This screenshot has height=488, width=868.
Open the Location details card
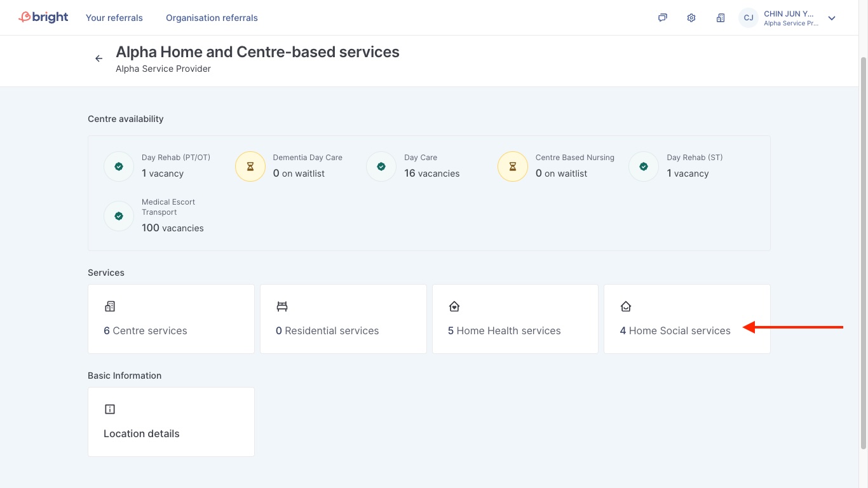coord(171,422)
